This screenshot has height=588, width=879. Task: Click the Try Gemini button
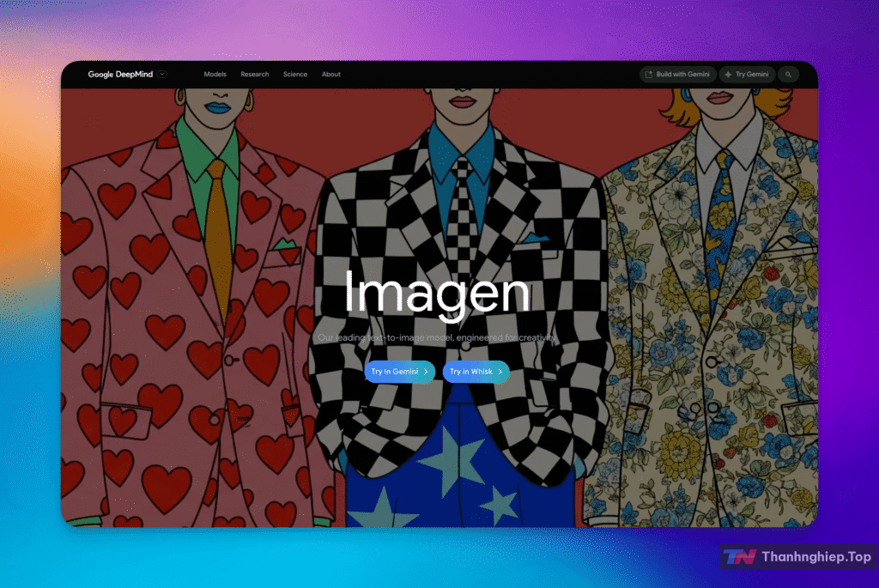pyautogui.click(x=747, y=74)
